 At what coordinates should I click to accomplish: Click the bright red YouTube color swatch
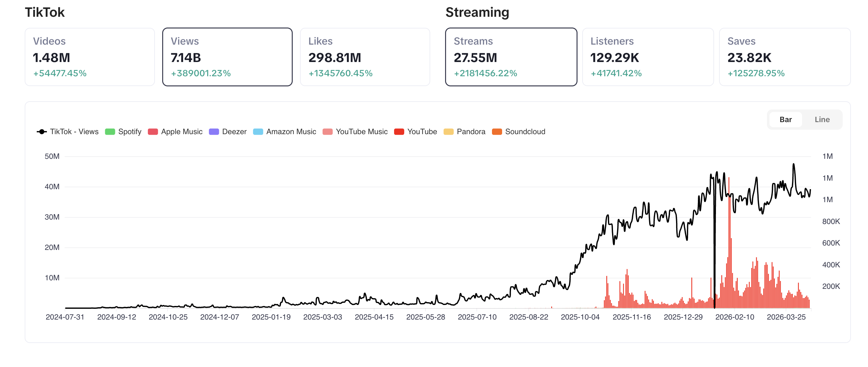[x=399, y=132]
